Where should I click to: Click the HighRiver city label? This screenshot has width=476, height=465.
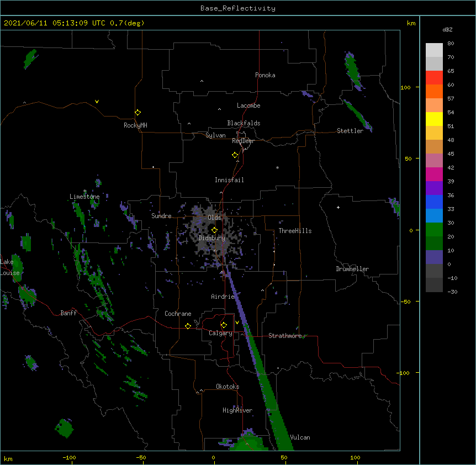(237, 410)
